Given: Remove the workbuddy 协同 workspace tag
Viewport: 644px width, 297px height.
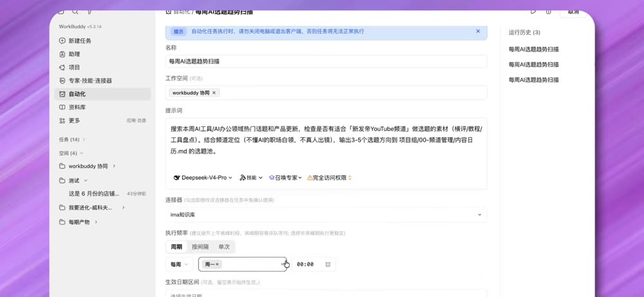Looking at the screenshot, I should coord(214,93).
